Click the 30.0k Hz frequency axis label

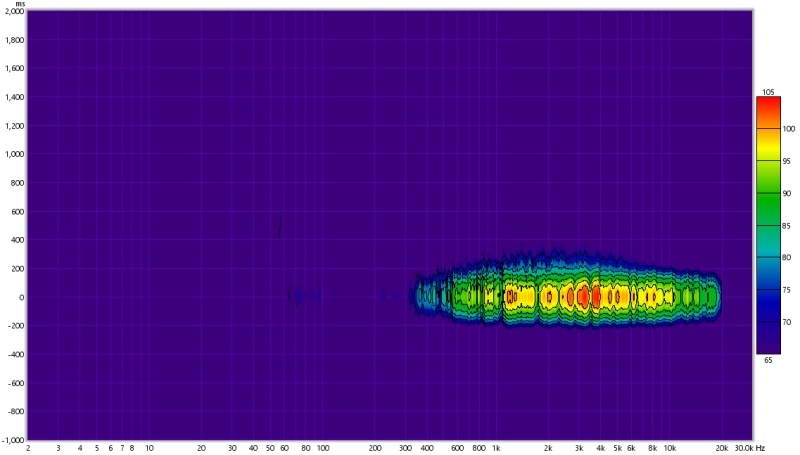(x=749, y=448)
